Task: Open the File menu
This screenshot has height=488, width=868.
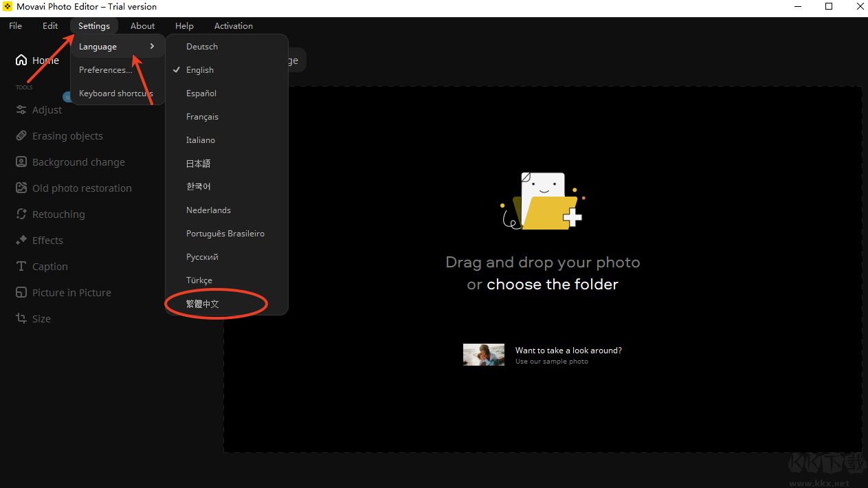Action: click(16, 26)
